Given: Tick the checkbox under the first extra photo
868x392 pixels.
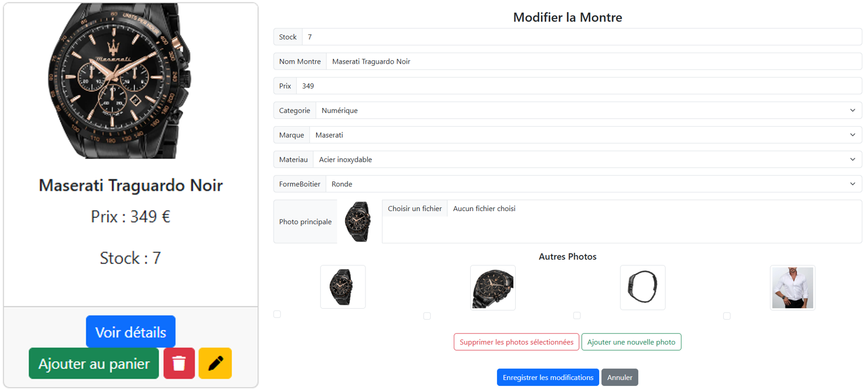Looking at the screenshot, I should [x=277, y=314].
